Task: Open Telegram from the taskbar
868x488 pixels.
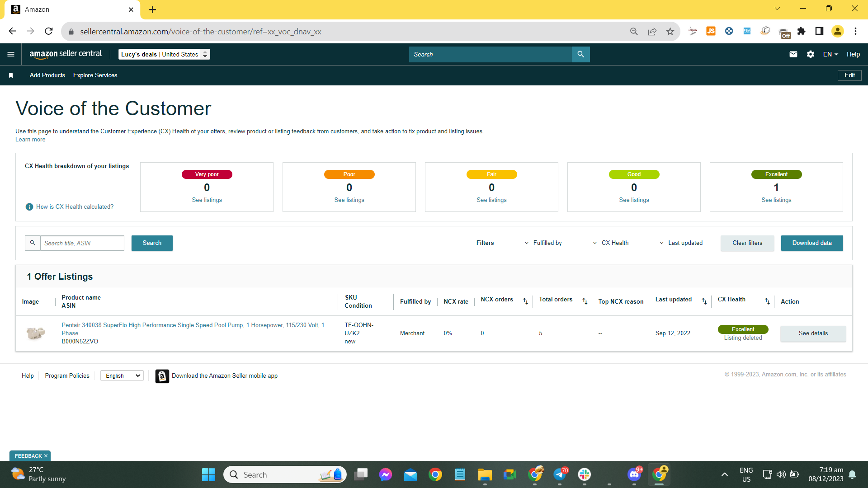Action: pos(560,474)
